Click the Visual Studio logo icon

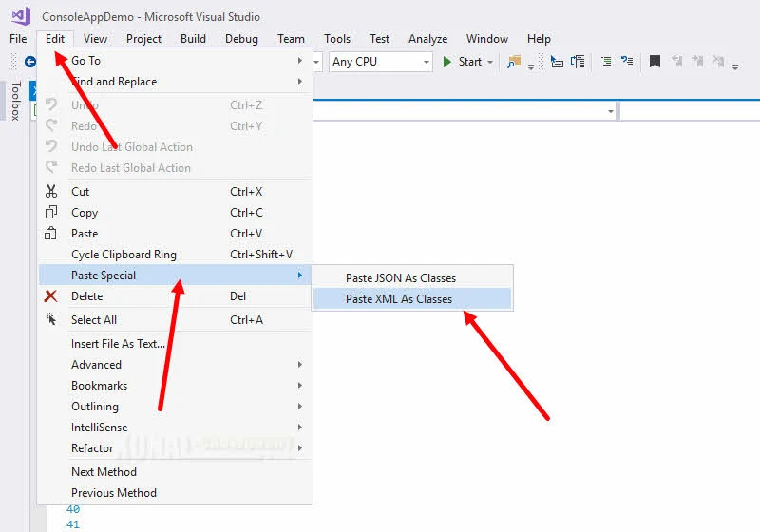click(x=21, y=16)
